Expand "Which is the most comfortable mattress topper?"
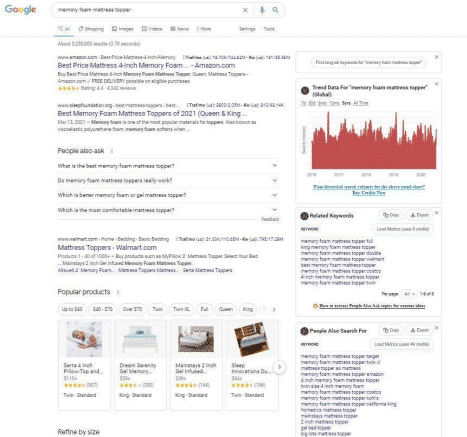This screenshot has width=467, height=437. click(x=168, y=210)
